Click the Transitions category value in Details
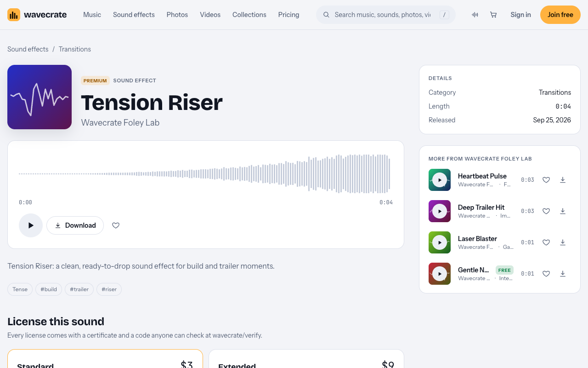This screenshot has height=368, width=588. point(555,92)
